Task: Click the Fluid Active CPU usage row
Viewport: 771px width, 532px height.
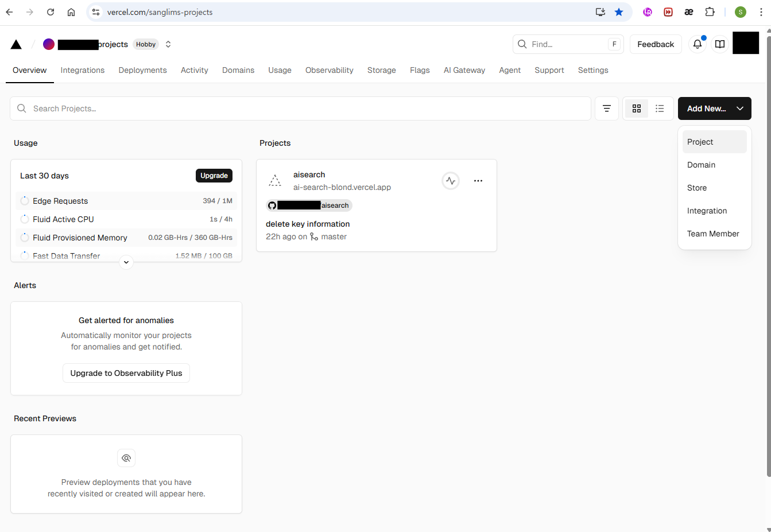Action: pos(126,219)
